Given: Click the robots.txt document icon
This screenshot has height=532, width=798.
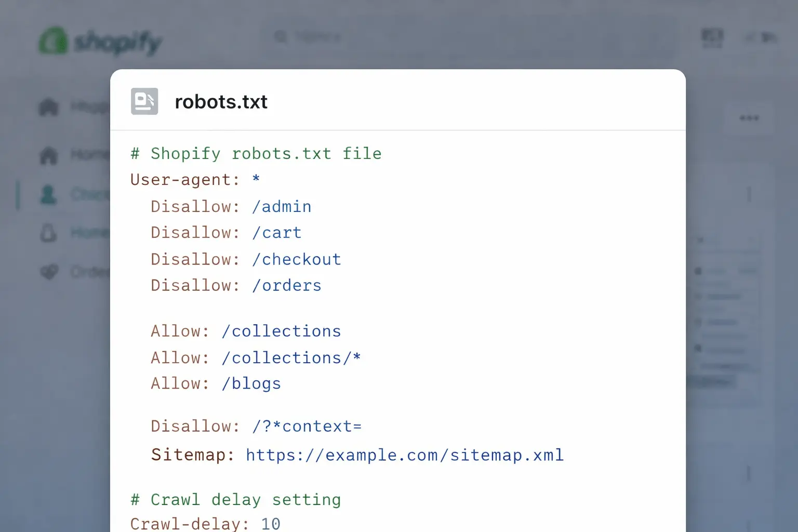Looking at the screenshot, I should (144, 101).
